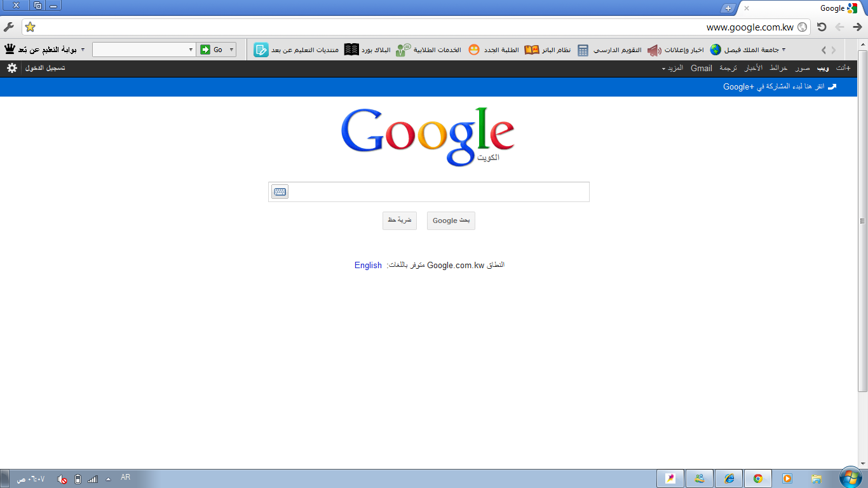Select the ويب Google bar item
This screenshot has height=488, width=868.
point(823,68)
